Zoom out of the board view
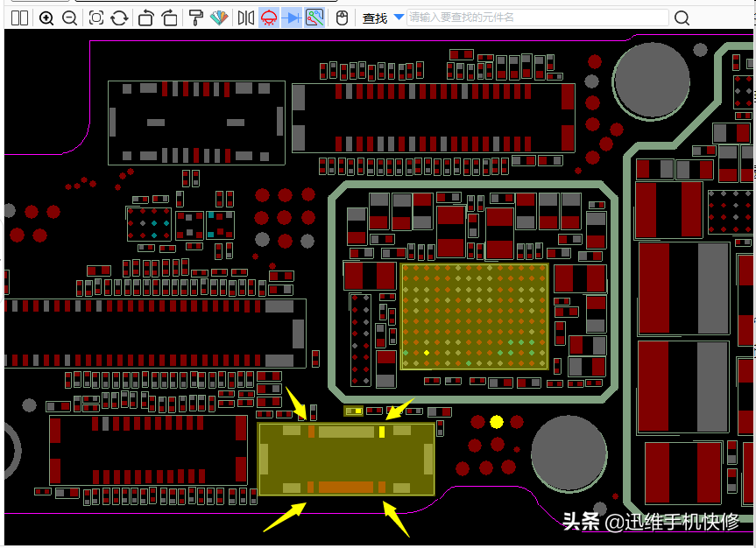 click(x=70, y=18)
